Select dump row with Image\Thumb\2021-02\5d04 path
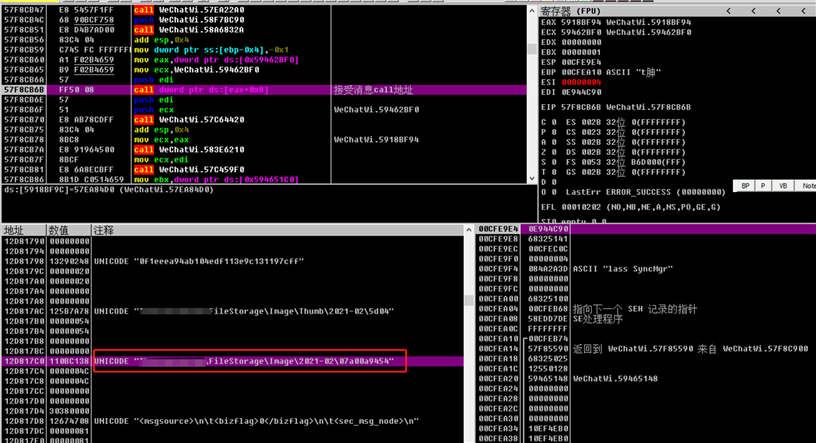This screenshot has height=443, width=816. pos(232,311)
